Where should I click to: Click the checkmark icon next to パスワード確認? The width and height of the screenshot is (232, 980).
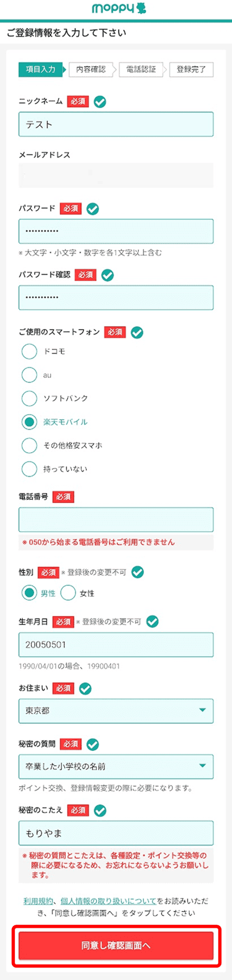tap(107, 275)
